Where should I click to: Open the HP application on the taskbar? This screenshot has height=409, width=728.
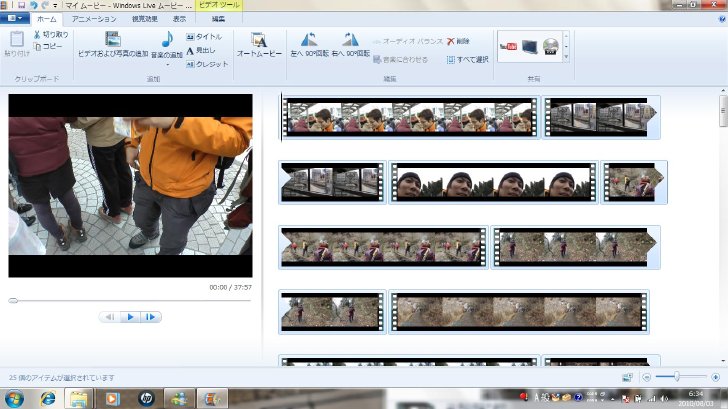146,399
